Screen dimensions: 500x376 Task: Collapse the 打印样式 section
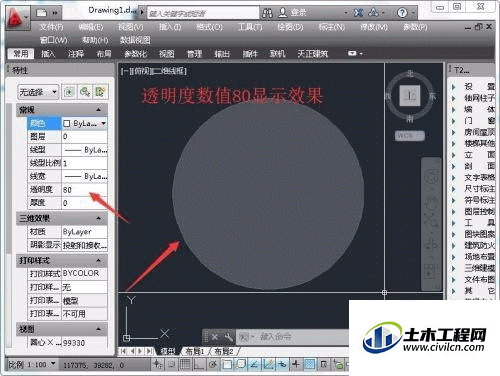99,260
